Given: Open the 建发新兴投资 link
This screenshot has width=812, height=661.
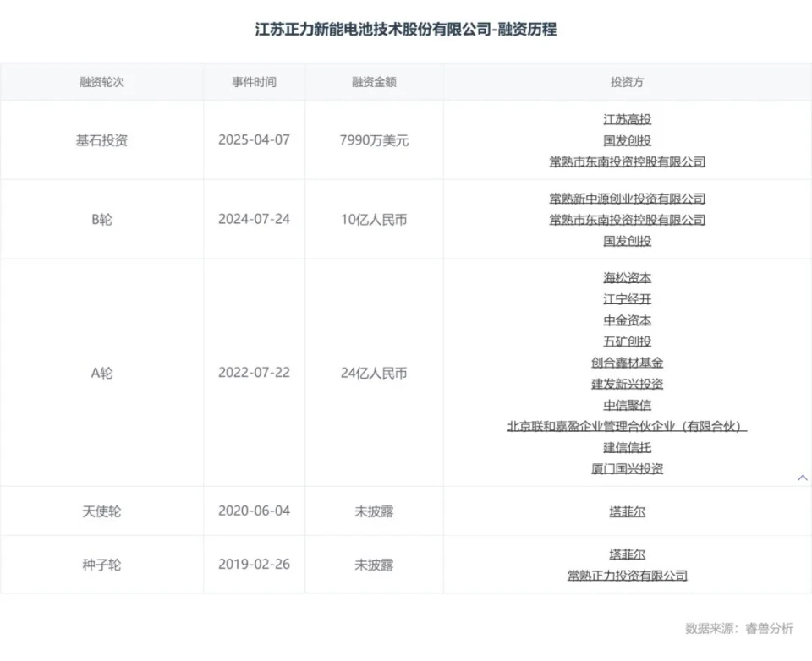Looking at the screenshot, I should [627, 384].
